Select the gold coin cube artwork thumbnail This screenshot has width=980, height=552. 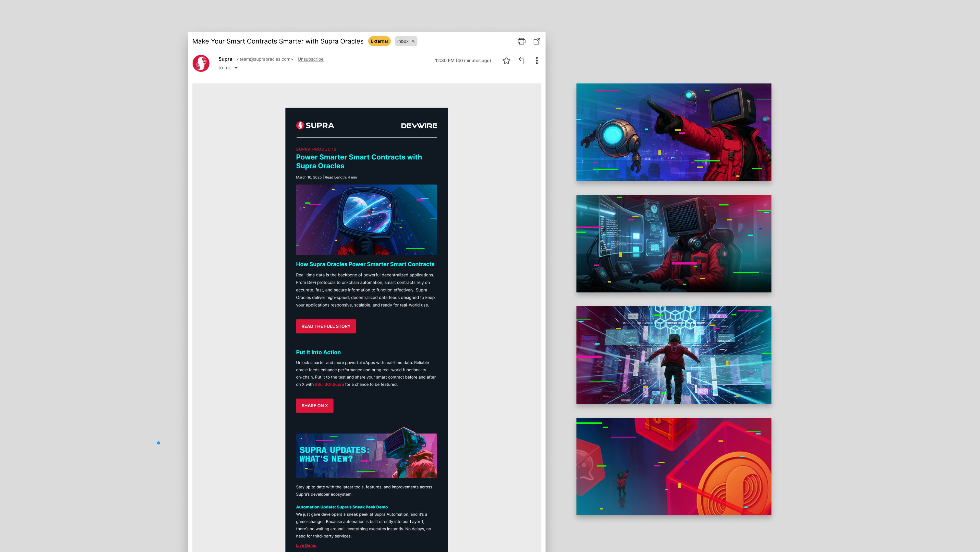click(x=673, y=466)
